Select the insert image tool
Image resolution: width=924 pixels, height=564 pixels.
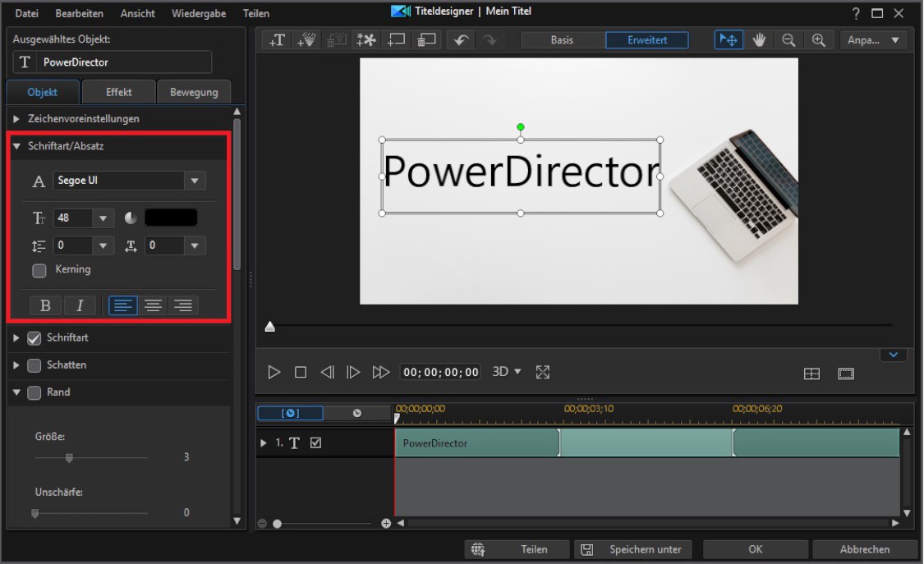click(366, 40)
